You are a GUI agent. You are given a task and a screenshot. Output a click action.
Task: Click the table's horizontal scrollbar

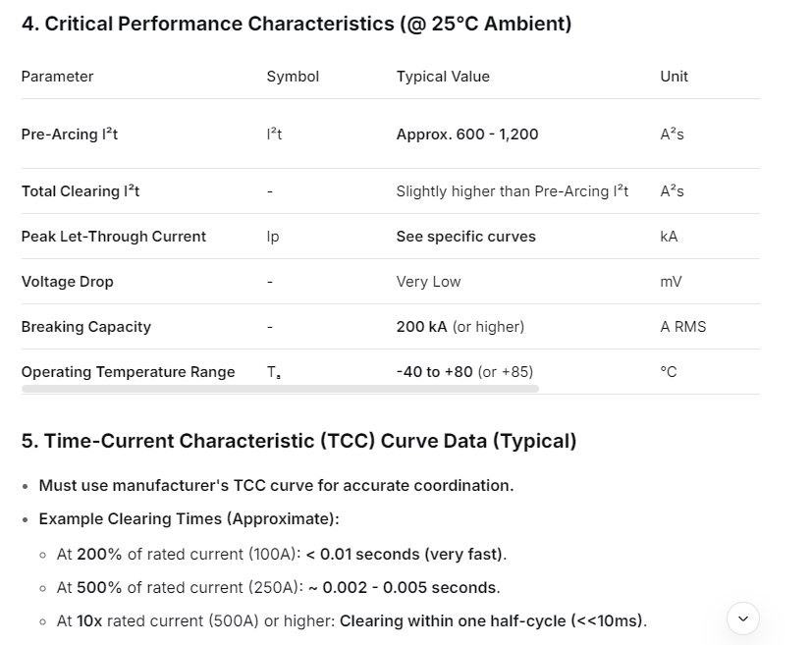pos(280,389)
